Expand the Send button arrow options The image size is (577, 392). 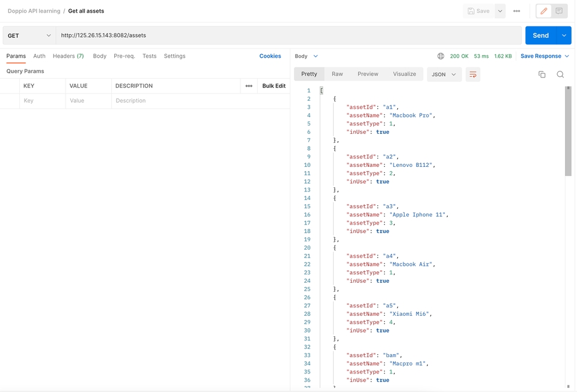tap(564, 35)
